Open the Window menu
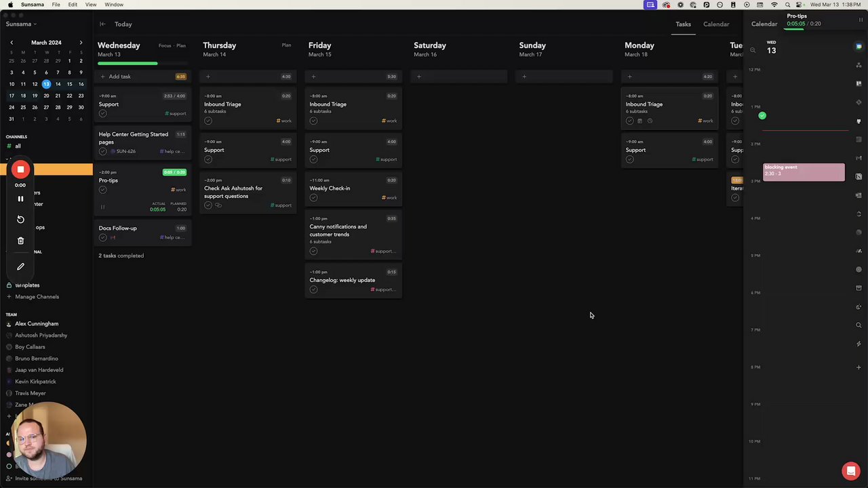This screenshot has width=868, height=488. click(x=114, y=5)
